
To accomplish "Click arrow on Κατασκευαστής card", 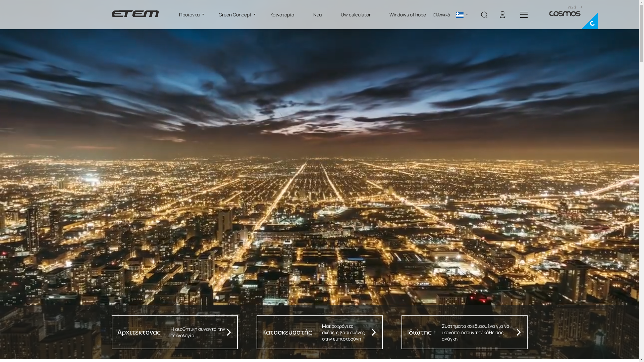I will [374, 332].
